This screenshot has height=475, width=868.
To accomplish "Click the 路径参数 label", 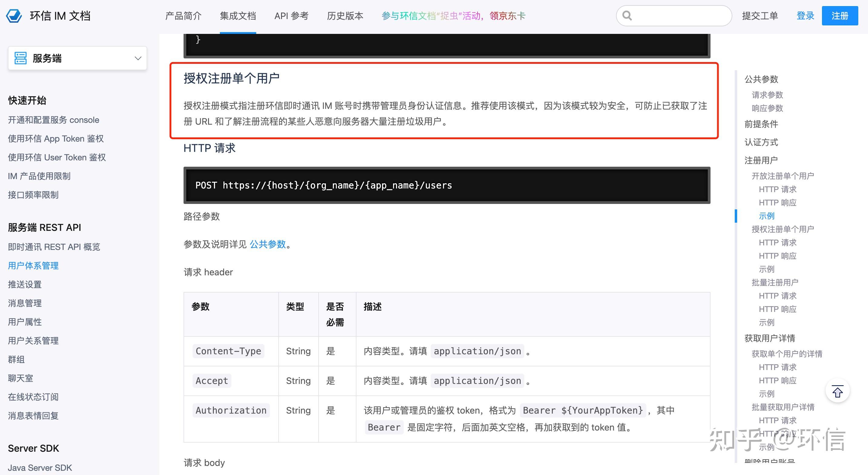I will 202,216.
